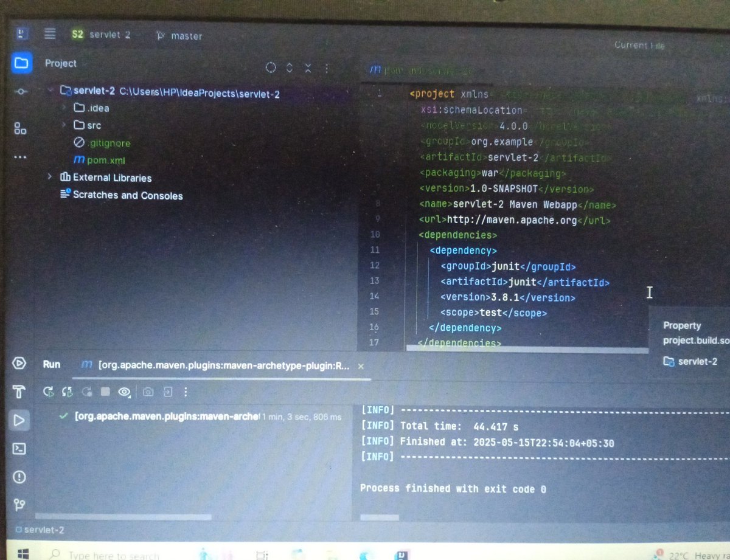Image resolution: width=730 pixels, height=560 pixels.
Task: Expand the src folder
Action: click(64, 125)
